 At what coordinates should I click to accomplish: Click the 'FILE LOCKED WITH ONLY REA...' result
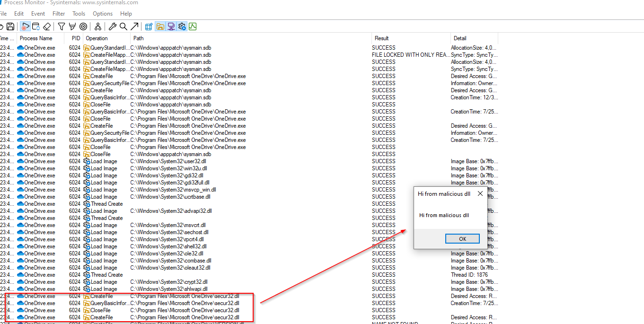(x=411, y=55)
